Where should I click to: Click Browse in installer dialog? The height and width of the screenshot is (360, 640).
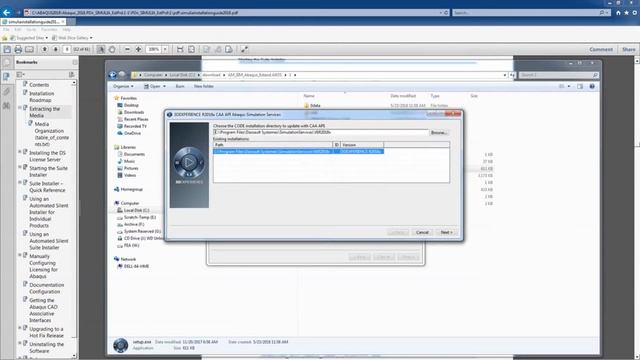coord(439,133)
